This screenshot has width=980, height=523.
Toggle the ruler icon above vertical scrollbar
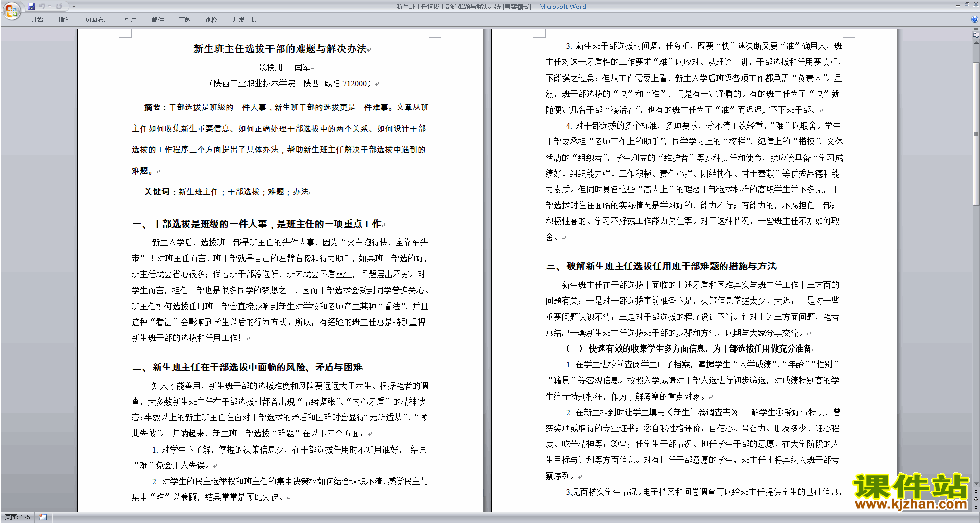tap(976, 35)
